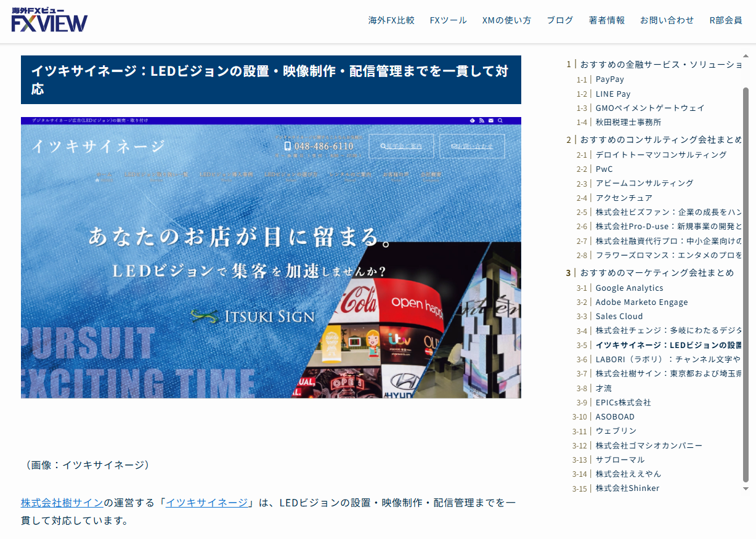Click the blue イツキサイネージ section heading
The width and height of the screenshot is (756, 539).
pyautogui.click(x=271, y=79)
